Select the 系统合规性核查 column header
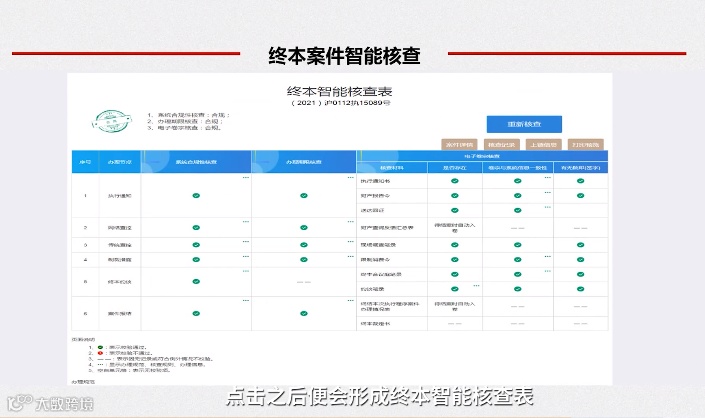Viewport: 705px width, 418px height. click(196, 162)
